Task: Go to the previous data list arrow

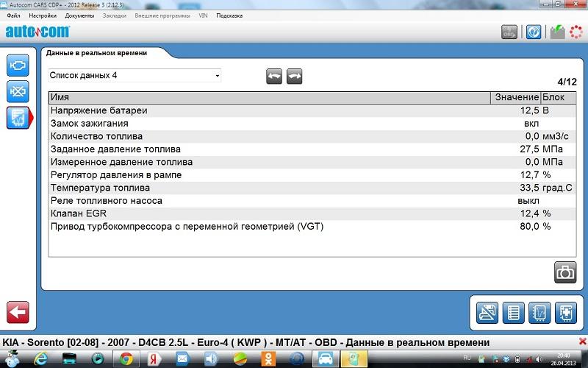Action: click(x=274, y=76)
